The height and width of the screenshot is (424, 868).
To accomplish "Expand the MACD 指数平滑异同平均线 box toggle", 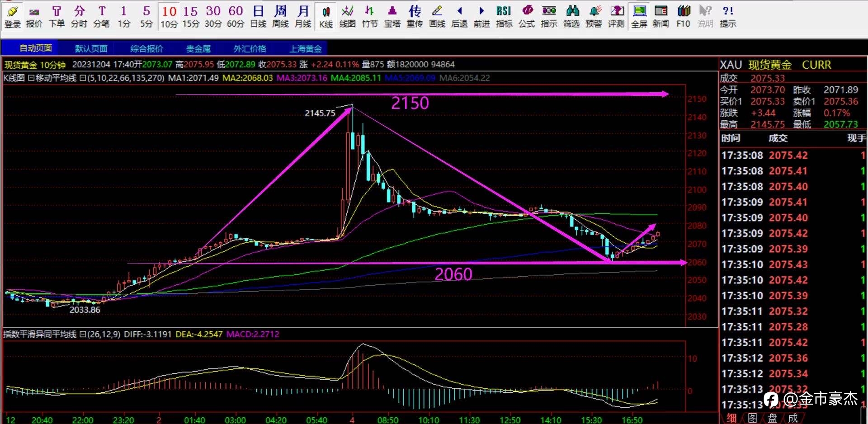I will click(82, 334).
